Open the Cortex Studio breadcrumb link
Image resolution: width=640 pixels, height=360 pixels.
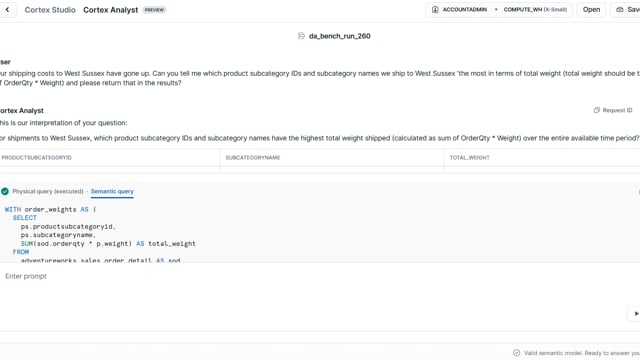point(50,10)
